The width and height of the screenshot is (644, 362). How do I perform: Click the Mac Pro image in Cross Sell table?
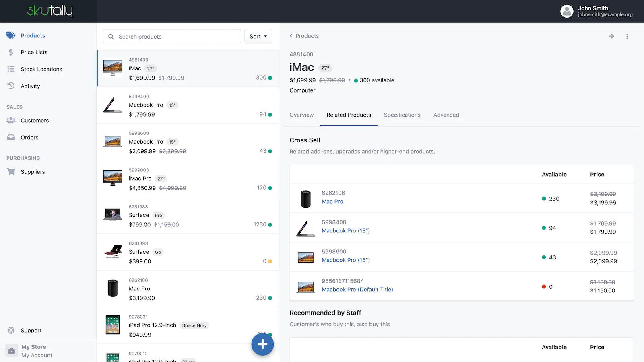pyautogui.click(x=306, y=199)
